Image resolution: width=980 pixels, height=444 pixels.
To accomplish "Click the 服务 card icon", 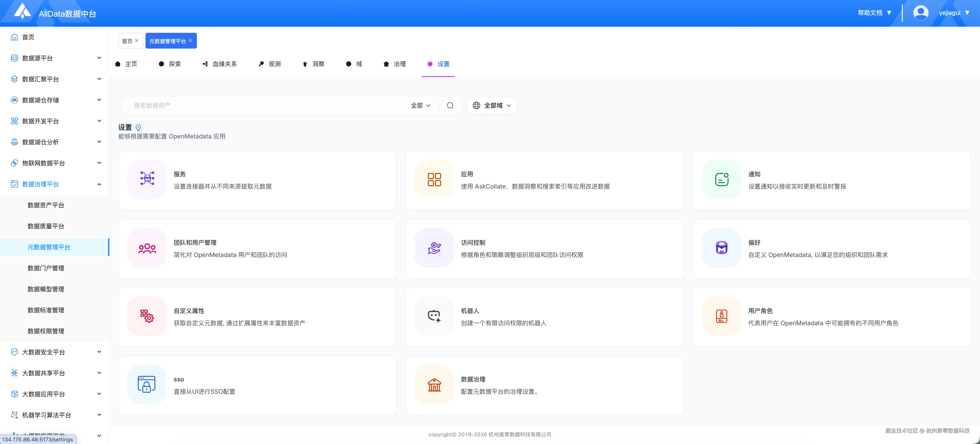I will point(147,178).
